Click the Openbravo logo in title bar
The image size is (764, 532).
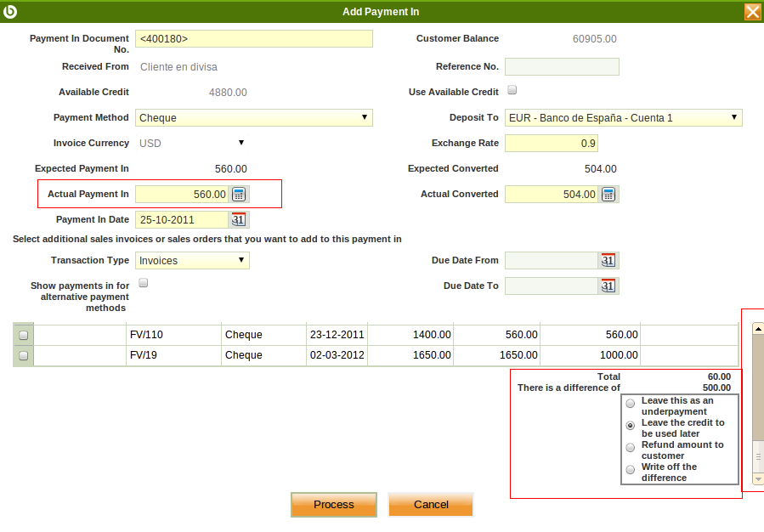tap(11, 11)
